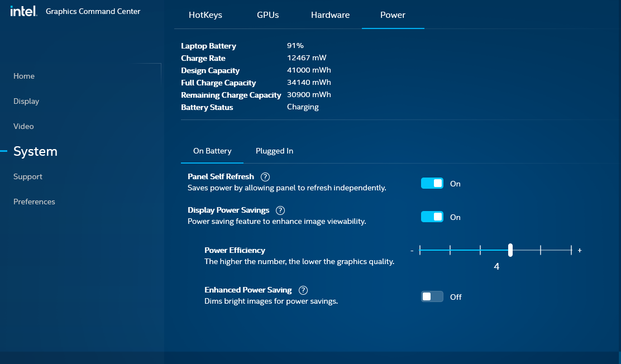Go to the Hardware tab

[330, 15]
